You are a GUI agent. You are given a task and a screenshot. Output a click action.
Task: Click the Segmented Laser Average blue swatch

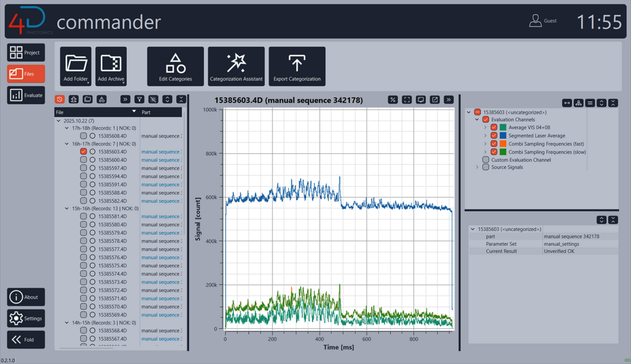[x=503, y=135]
